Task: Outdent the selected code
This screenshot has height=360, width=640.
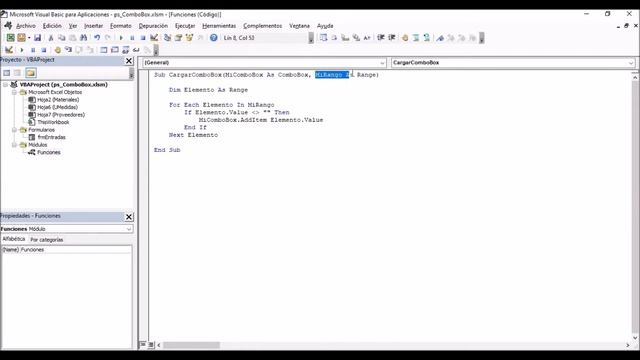Action: pos(392,38)
